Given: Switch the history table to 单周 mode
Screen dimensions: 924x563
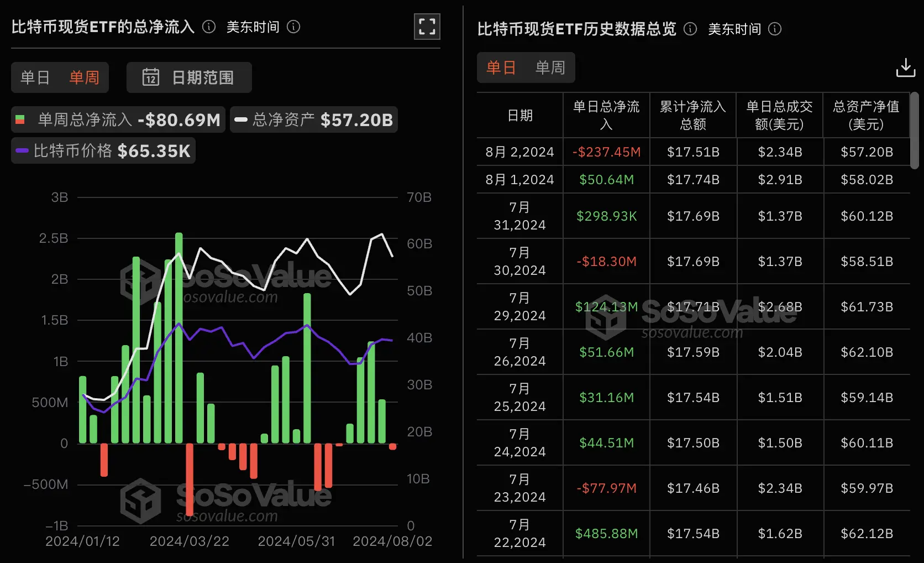Looking at the screenshot, I should (x=549, y=67).
